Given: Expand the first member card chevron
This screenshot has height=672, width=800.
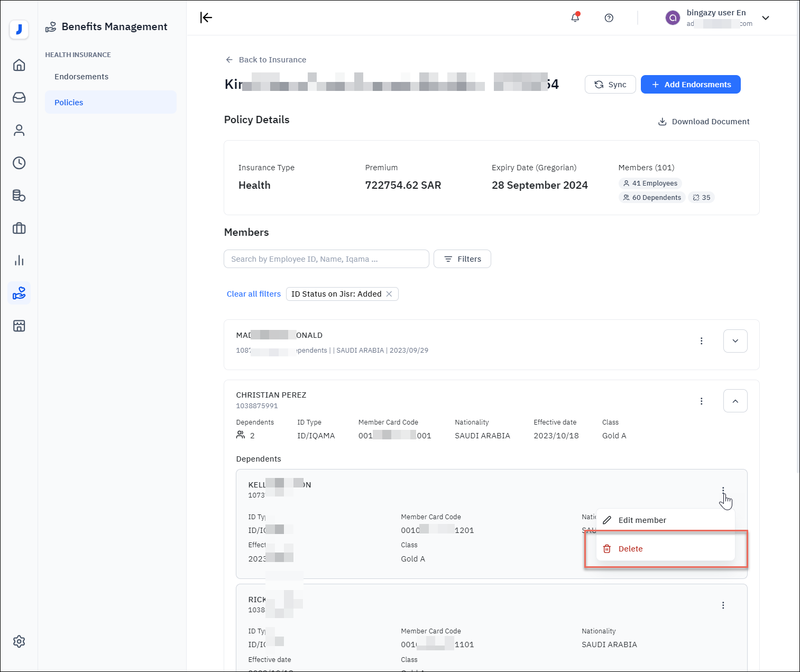Looking at the screenshot, I should [735, 341].
